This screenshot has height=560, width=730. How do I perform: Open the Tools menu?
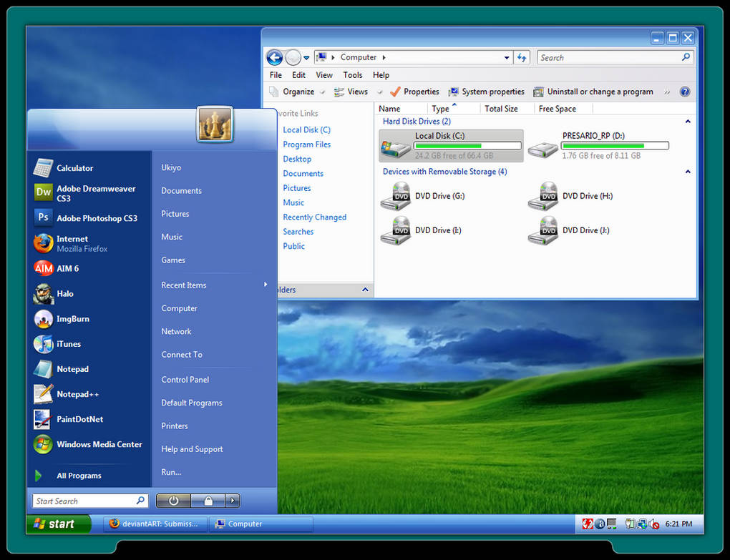(x=352, y=75)
